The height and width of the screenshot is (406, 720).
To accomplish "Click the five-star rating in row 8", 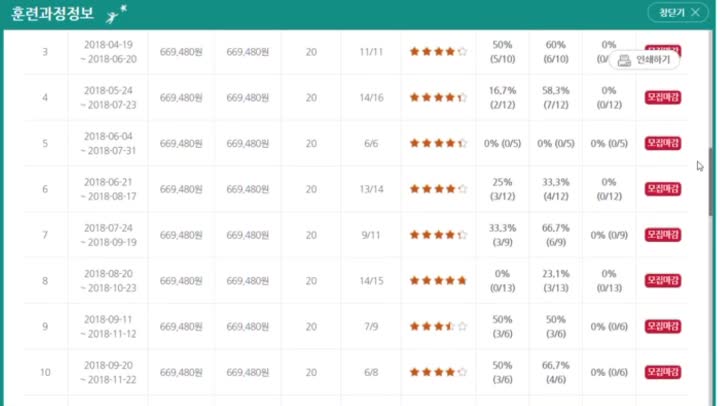I will point(437,280).
